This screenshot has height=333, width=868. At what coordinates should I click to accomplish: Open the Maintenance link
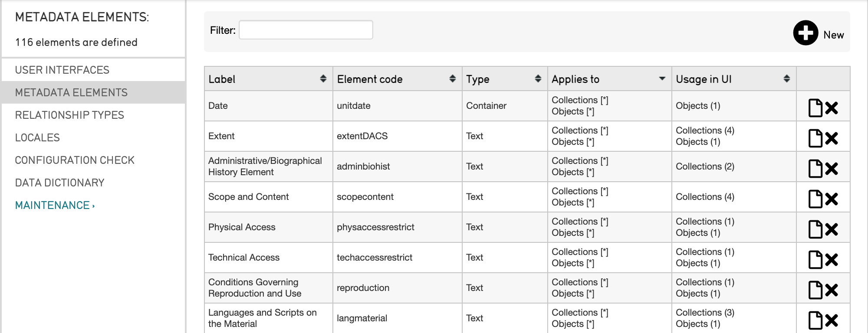point(55,205)
